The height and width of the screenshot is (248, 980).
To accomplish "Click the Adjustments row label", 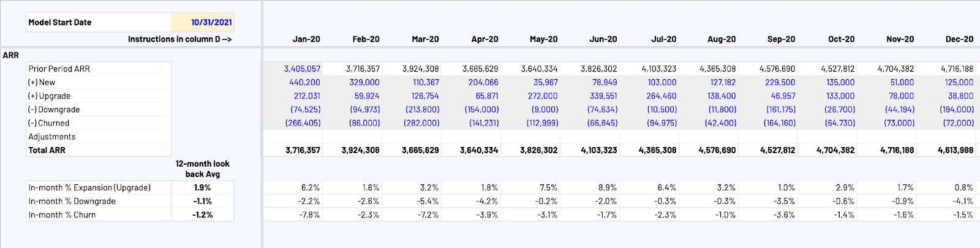I will pyautogui.click(x=52, y=137).
